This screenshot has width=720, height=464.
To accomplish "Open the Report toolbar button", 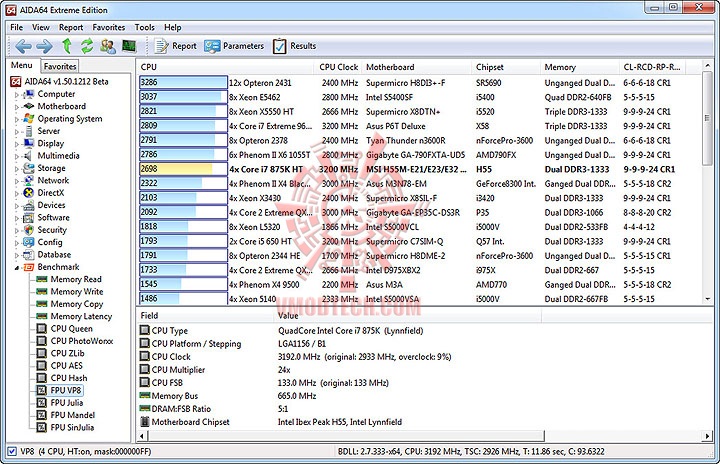I will coord(175,46).
